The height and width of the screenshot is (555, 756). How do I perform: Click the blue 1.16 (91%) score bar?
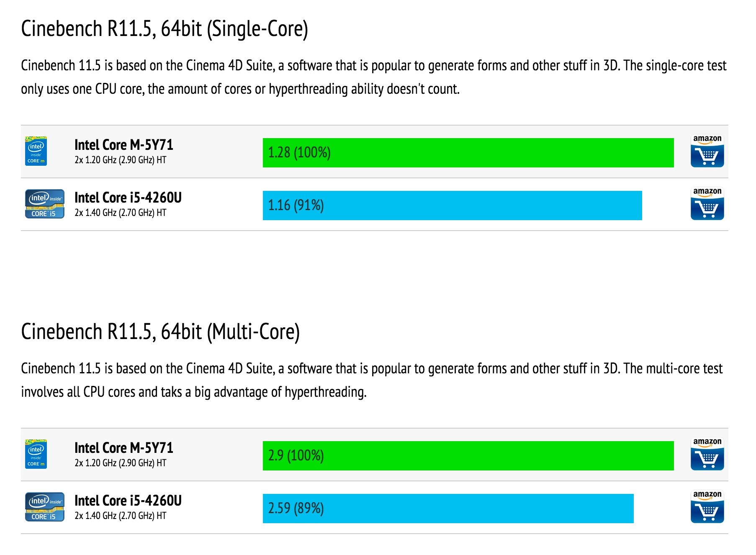(452, 206)
